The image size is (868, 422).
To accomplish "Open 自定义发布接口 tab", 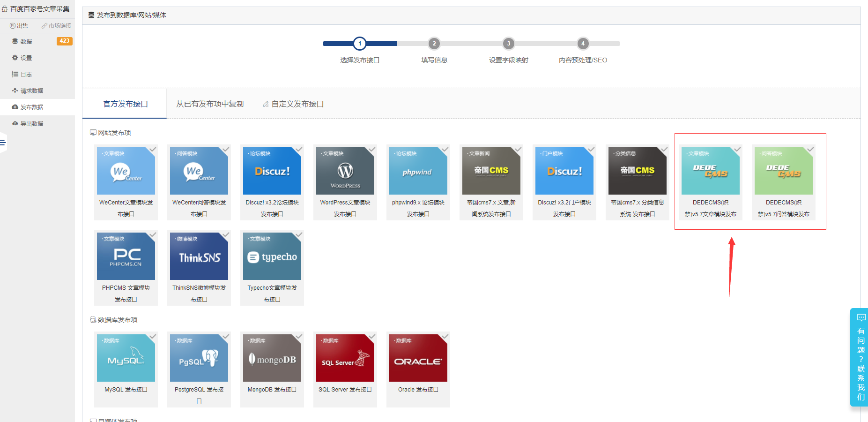I will [x=293, y=104].
